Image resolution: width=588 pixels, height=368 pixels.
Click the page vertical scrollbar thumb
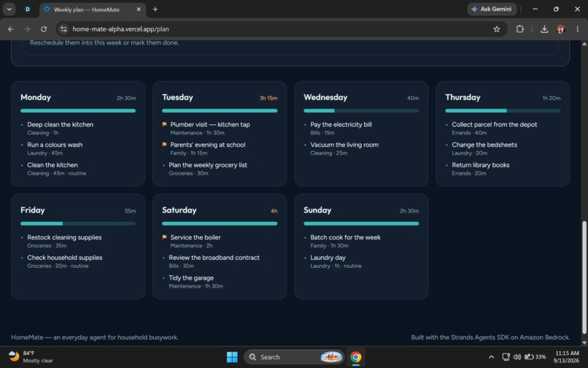click(584, 277)
